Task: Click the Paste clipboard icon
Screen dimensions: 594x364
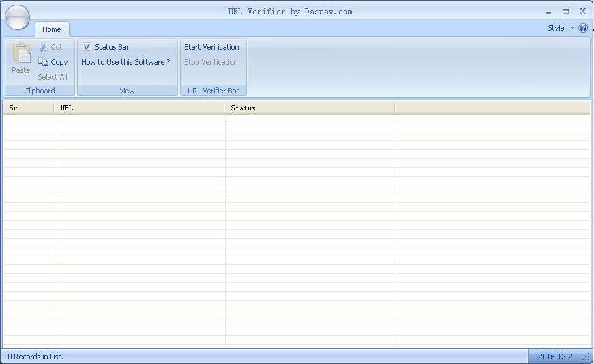Action: 21,55
